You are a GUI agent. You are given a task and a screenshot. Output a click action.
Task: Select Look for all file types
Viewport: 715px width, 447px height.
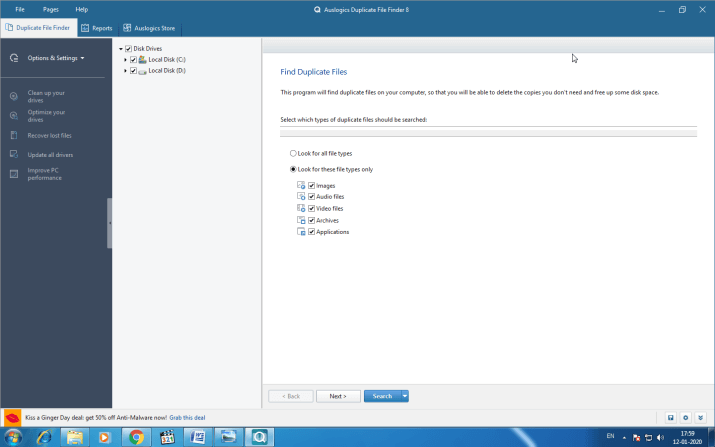pyautogui.click(x=293, y=153)
